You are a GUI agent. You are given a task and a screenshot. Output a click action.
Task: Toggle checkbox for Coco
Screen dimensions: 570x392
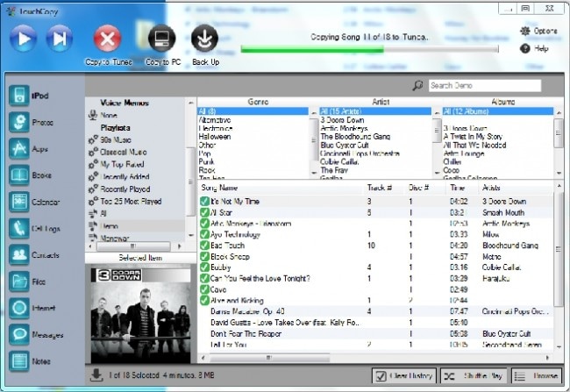204,289
